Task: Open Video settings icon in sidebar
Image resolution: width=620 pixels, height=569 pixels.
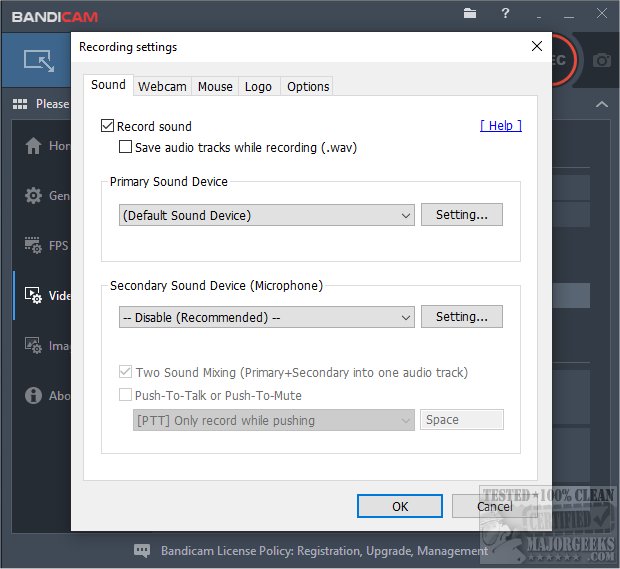Action: (33, 295)
